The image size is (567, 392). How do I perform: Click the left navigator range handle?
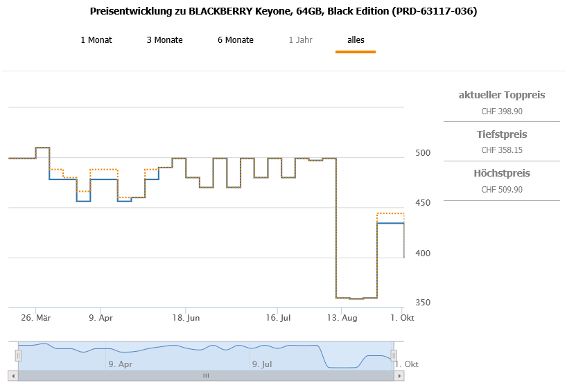click(x=18, y=355)
